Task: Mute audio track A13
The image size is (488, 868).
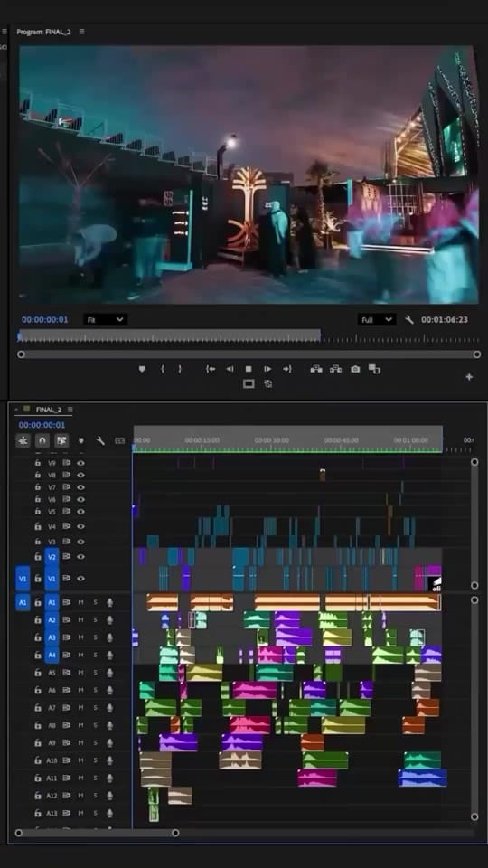Action: tap(80, 813)
